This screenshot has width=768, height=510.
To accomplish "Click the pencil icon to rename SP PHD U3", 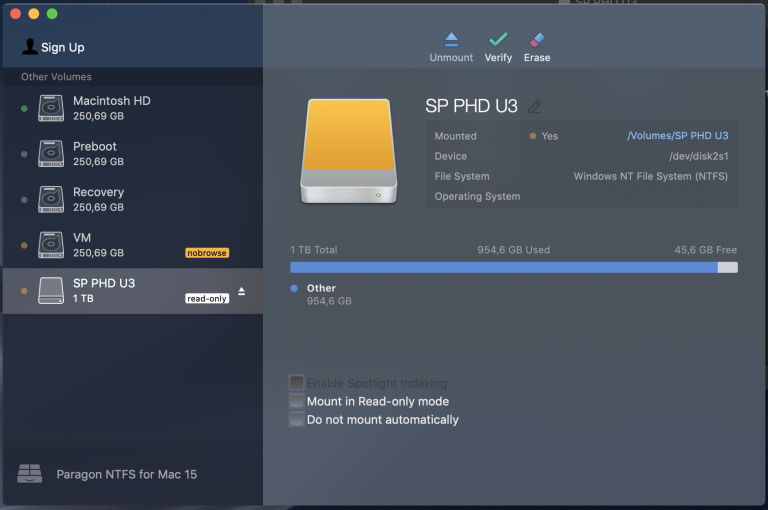I will point(534,106).
